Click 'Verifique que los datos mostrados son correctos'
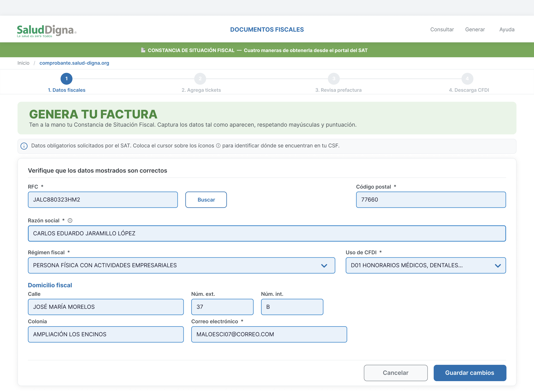 coord(97,171)
